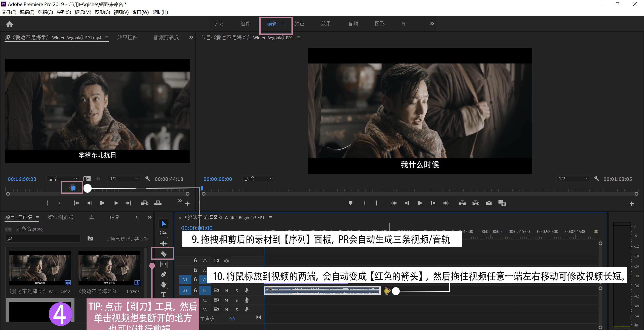This screenshot has height=330, width=644.
Task: Open Button Editor plus in Source monitor
Action: point(187,204)
